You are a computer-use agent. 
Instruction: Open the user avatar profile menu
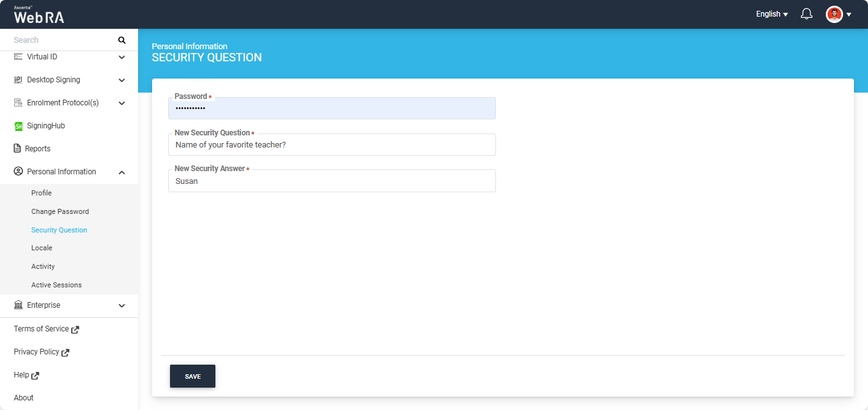click(834, 14)
